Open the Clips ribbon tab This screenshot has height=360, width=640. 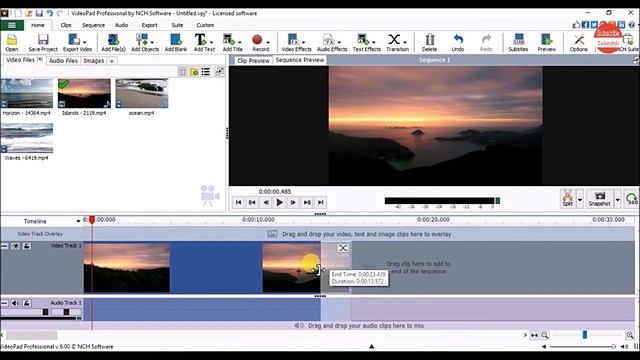click(x=66, y=25)
